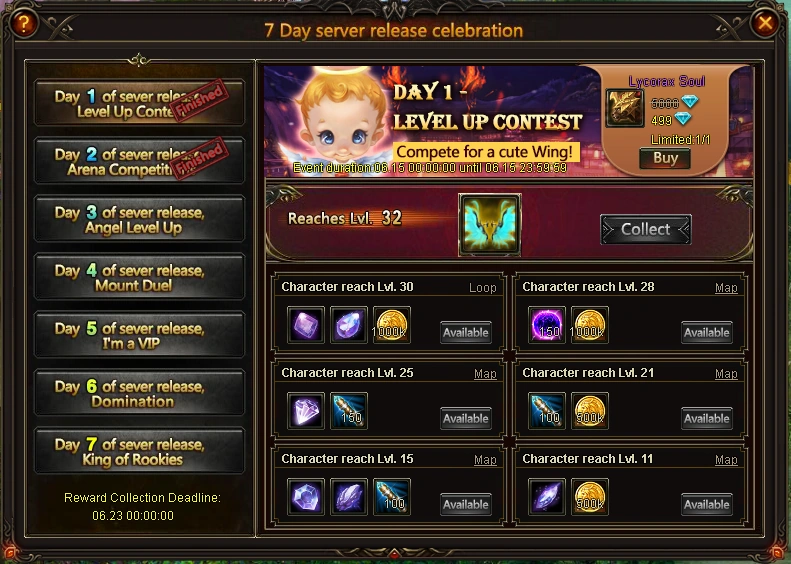Click the purple feather icon in Lvl. 11 rewards
791x564 pixels.
click(546, 497)
